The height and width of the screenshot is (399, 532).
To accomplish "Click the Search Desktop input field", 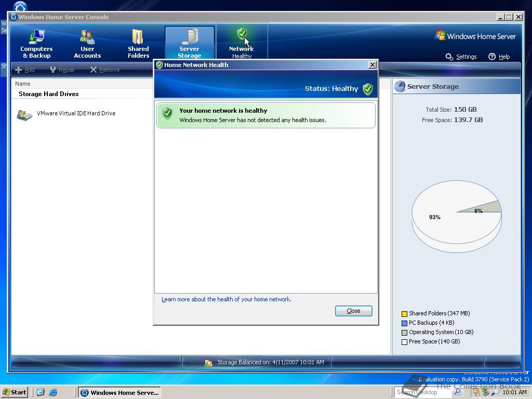I will (x=423, y=392).
